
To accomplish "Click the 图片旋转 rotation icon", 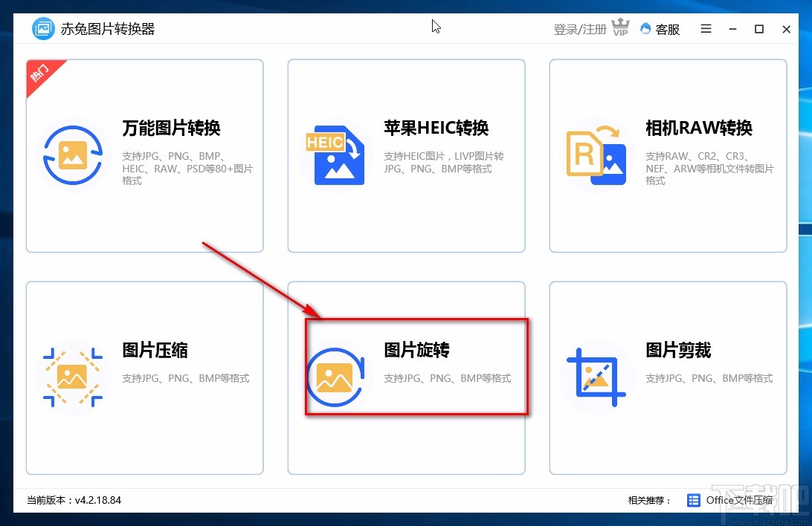I will click(x=335, y=377).
